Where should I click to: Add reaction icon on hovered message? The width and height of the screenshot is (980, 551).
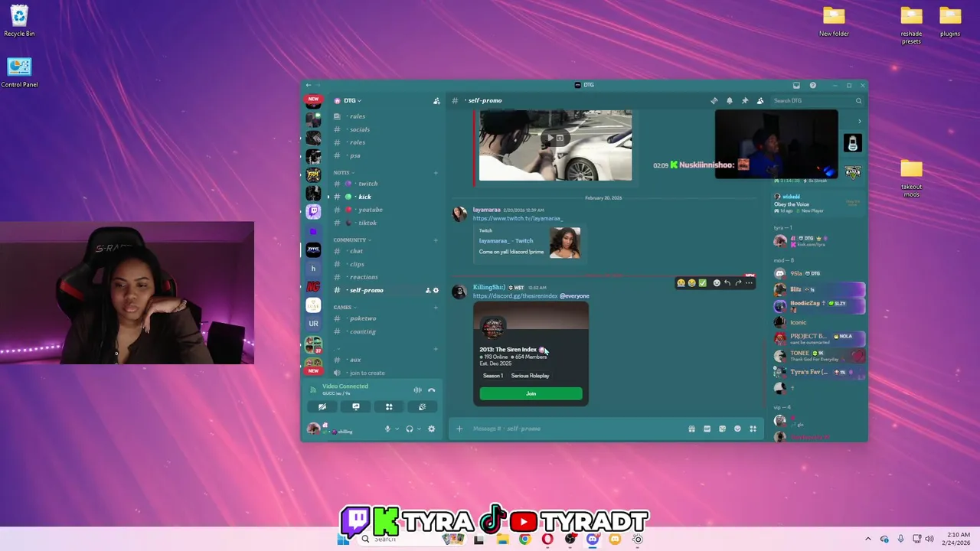click(717, 283)
